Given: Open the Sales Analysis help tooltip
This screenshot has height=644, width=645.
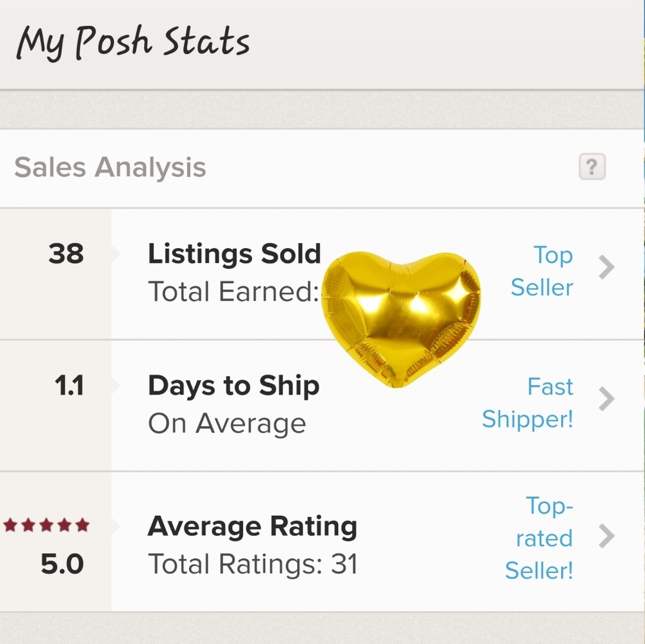Looking at the screenshot, I should point(591,167).
